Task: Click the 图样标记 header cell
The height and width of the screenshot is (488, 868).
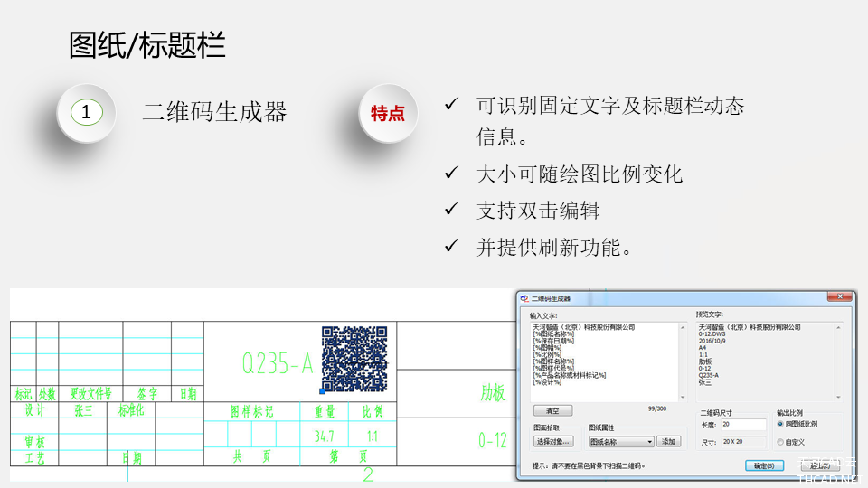Action: [252, 412]
